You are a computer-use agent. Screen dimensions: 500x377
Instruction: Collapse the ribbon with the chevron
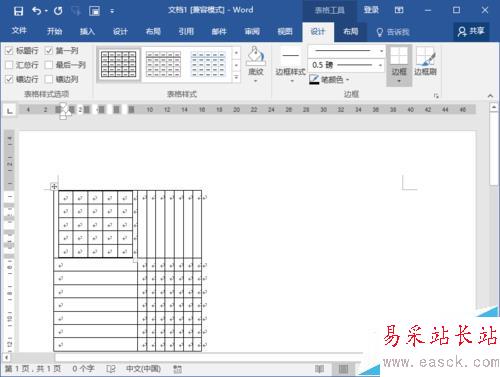coord(490,96)
